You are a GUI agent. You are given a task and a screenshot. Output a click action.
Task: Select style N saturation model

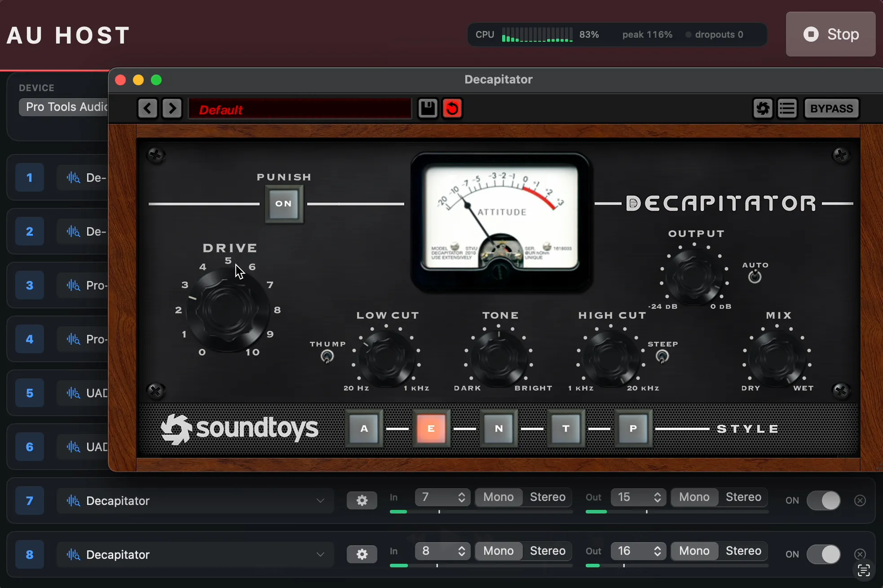tap(499, 429)
